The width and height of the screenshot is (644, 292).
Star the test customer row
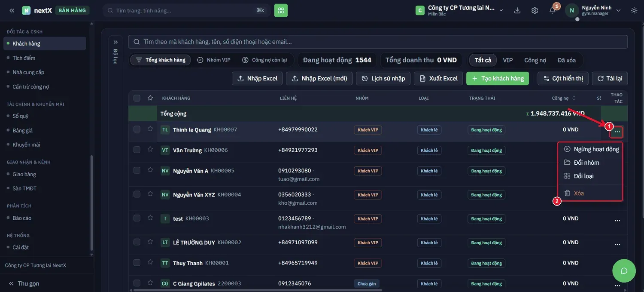tap(150, 218)
